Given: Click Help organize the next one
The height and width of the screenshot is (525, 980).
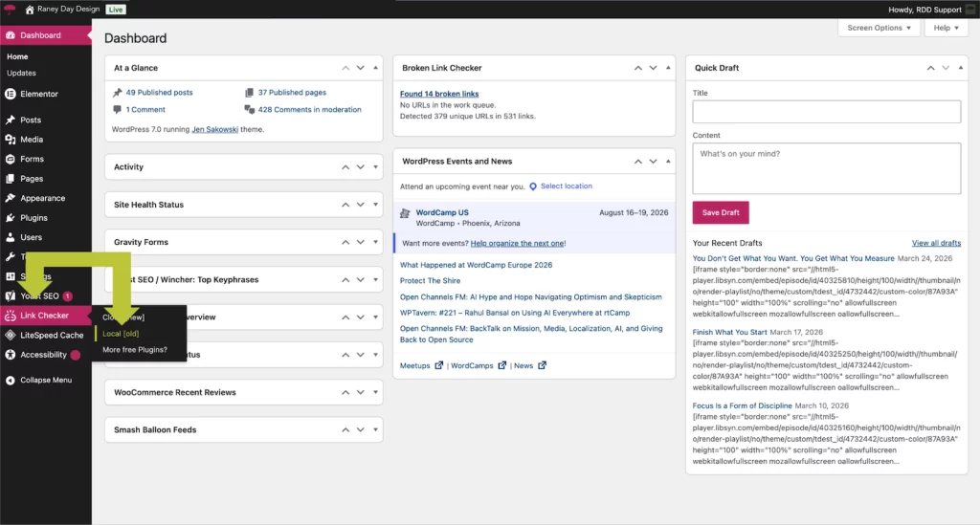Looking at the screenshot, I should [517, 244].
